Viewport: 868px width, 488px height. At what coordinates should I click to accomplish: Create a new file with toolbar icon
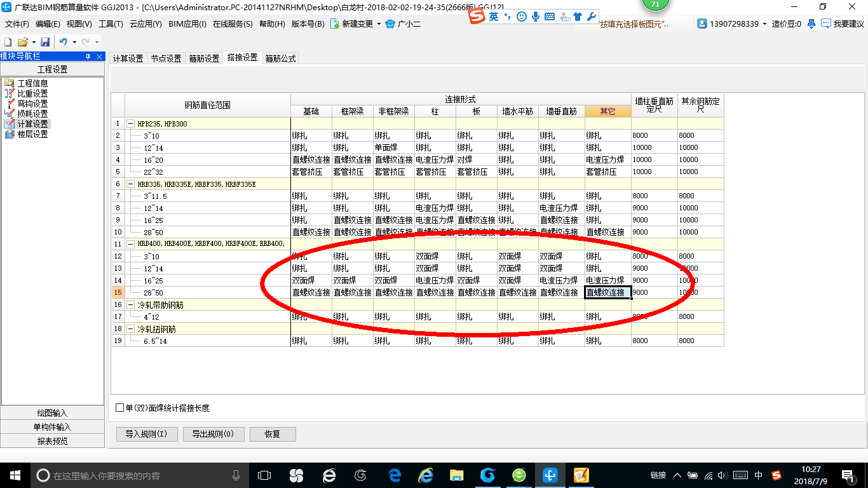[8, 42]
